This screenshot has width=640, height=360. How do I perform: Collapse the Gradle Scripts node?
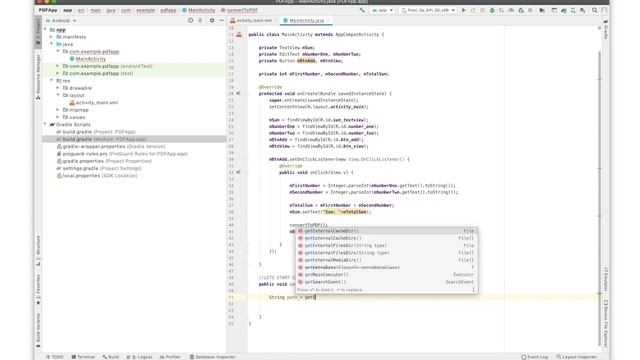(45, 124)
